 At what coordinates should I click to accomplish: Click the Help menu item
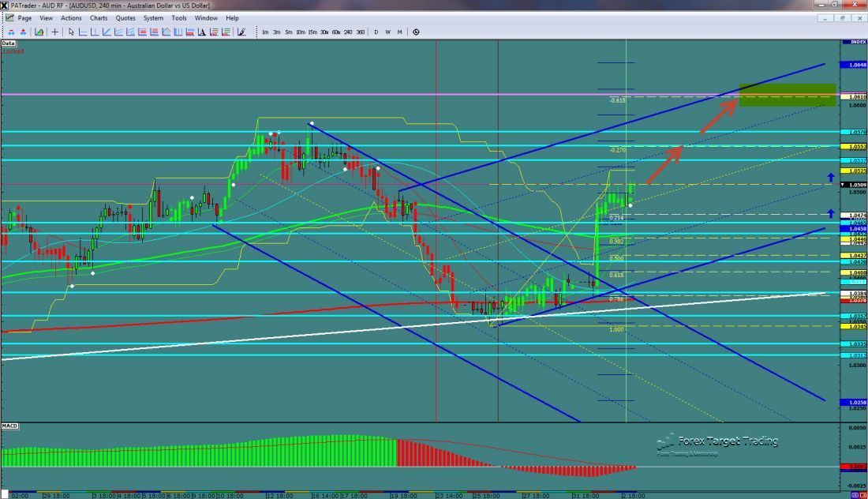232,17
